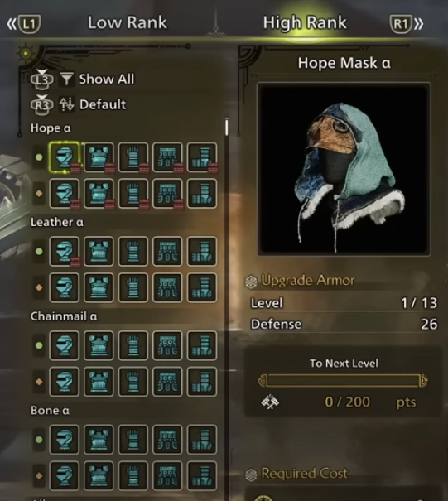Click the green dot beside Chainmail α row
The image size is (448, 501).
click(x=39, y=345)
